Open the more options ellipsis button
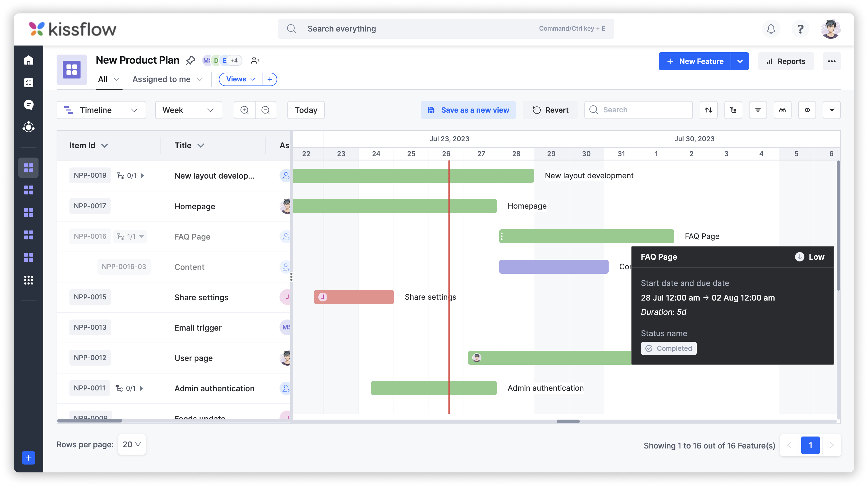 (x=832, y=61)
